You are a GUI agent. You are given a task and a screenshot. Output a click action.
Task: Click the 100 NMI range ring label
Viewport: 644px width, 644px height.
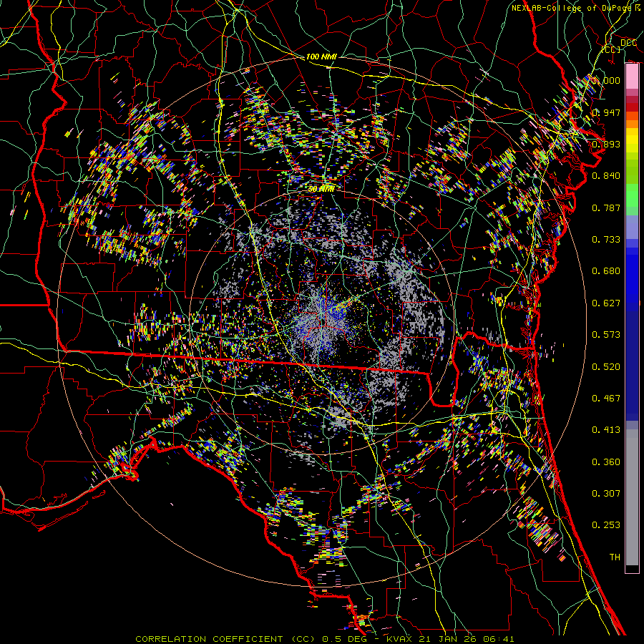pyautogui.click(x=321, y=57)
